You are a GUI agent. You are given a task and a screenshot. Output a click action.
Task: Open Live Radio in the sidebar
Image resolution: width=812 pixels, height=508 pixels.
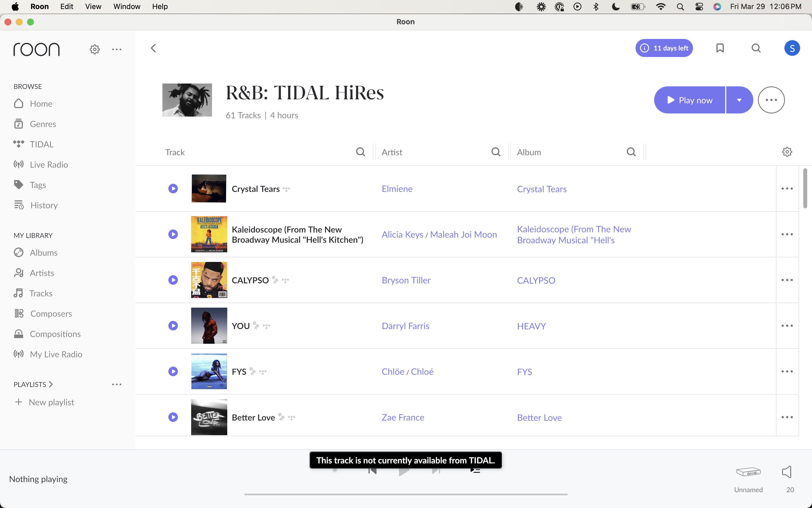(x=41, y=165)
